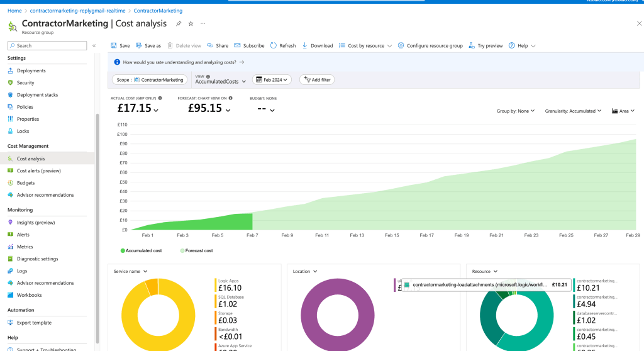Click the ContractorMarketing scope pill
This screenshot has width=644, height=351.
[x=150, y=80]
